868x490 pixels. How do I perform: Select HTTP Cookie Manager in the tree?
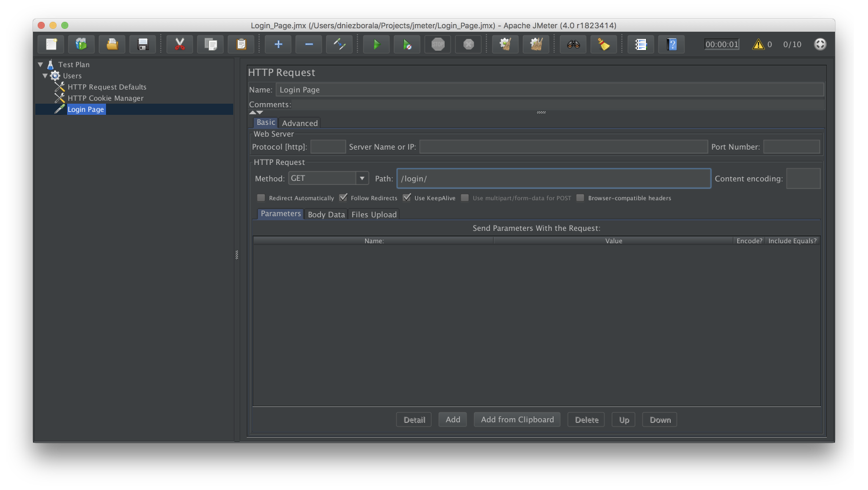click(x=105, y=98)
